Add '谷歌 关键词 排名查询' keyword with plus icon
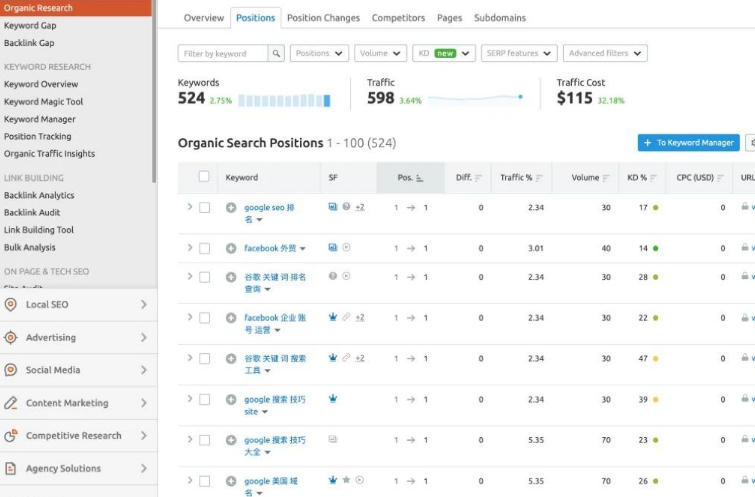The height and width of the screenshot is (497, 755). coord(231,277)
